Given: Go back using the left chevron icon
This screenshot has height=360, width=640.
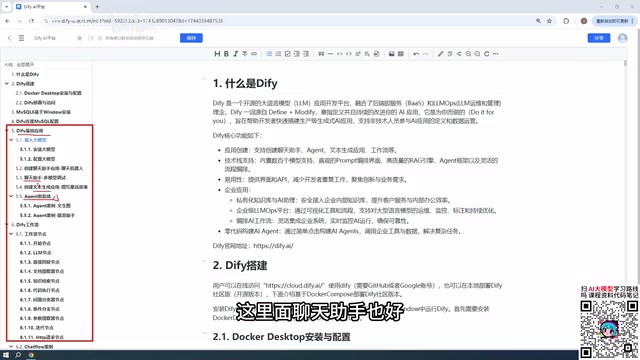Looking at the screenshot, I should point(9,38).
